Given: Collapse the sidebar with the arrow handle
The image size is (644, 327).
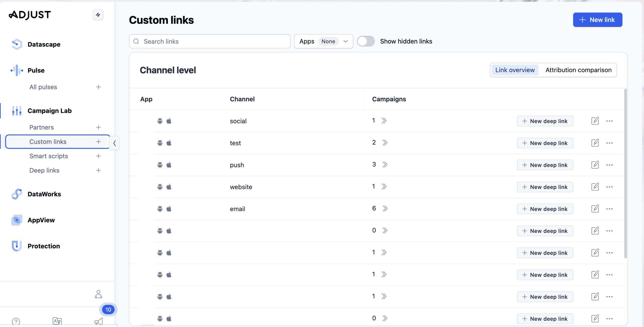Looking at the screenshot, I should [114, 143].
